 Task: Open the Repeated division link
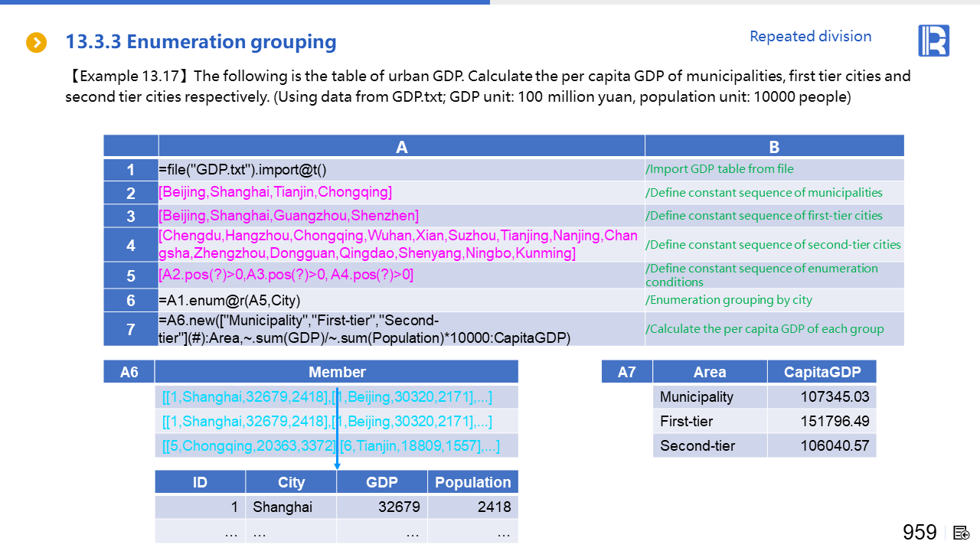pos(810,36)
